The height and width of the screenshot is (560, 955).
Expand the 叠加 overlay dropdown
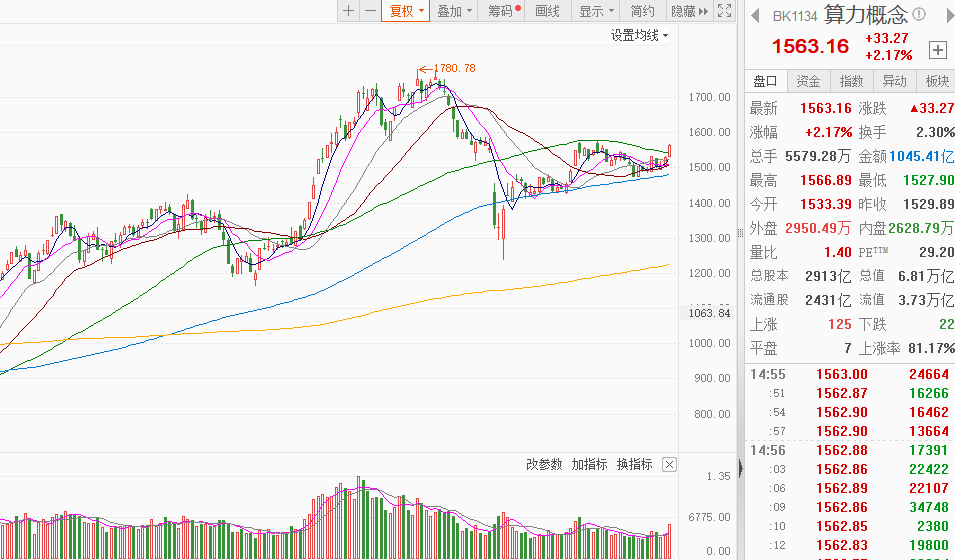pos(454,11)
